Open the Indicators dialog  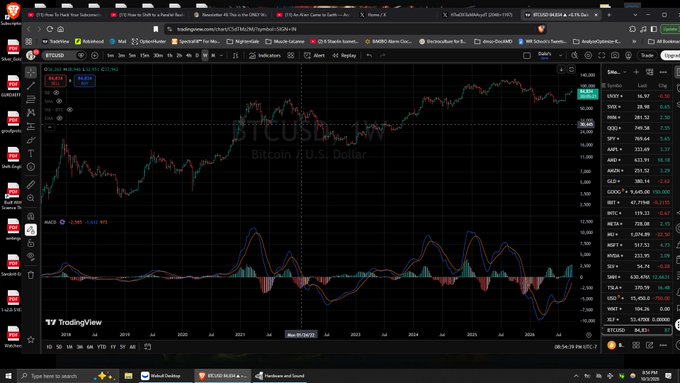click(265, 56)
